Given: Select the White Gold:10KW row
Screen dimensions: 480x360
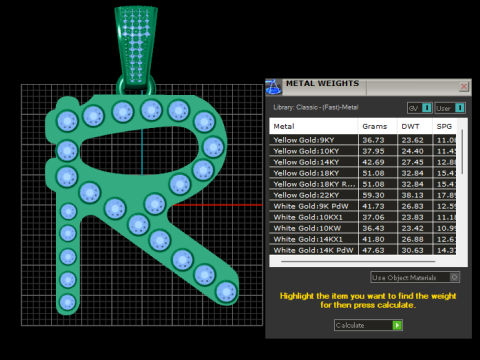Looking at the screenshot, I should [x=363, y=228].
